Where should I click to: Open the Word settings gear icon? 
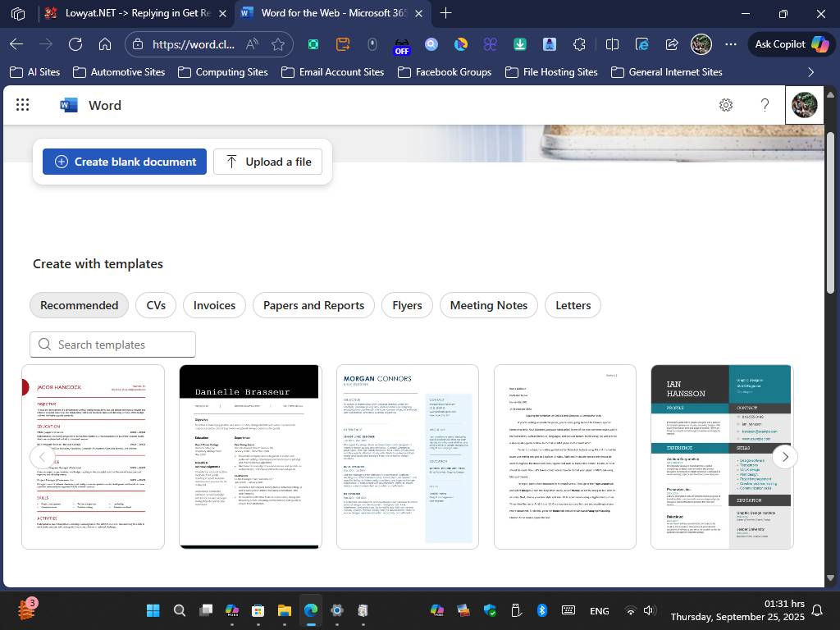[725, 105]
